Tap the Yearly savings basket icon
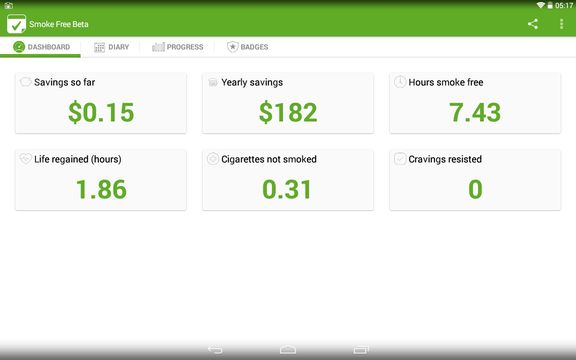576x360 pixels. point(212,82)
